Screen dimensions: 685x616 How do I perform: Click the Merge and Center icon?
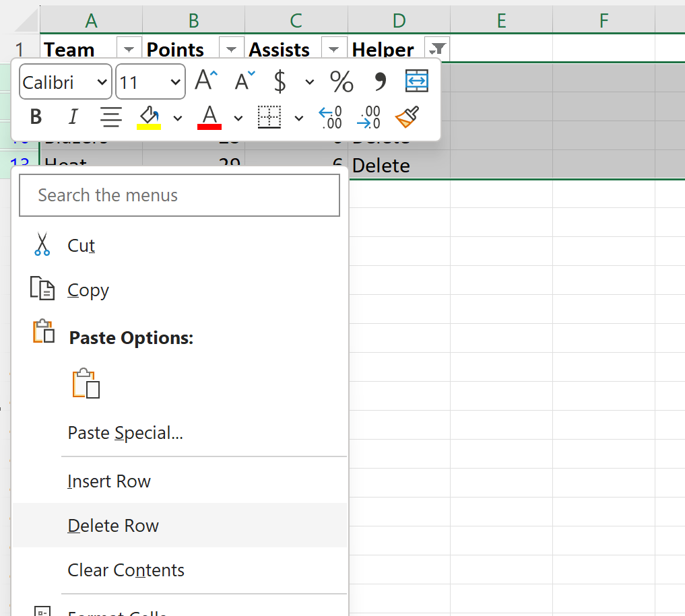click(417, 81)
